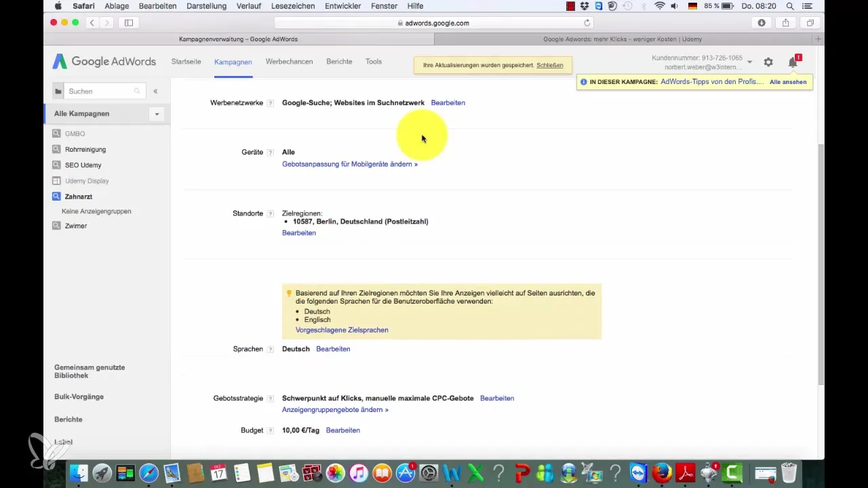Click the help icon next to Standorte
This screenshot has width=868, height=488.
pyautogui.click(x=271, y=213)
